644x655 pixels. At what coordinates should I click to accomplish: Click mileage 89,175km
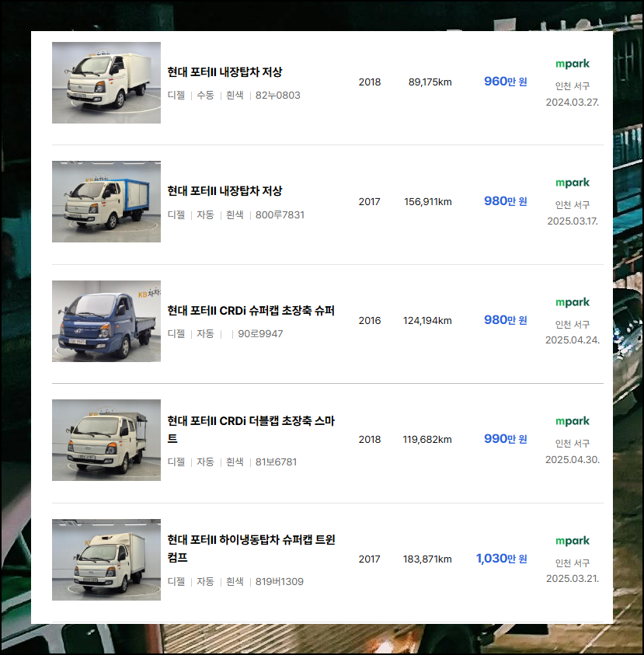[x=430, y=82]
